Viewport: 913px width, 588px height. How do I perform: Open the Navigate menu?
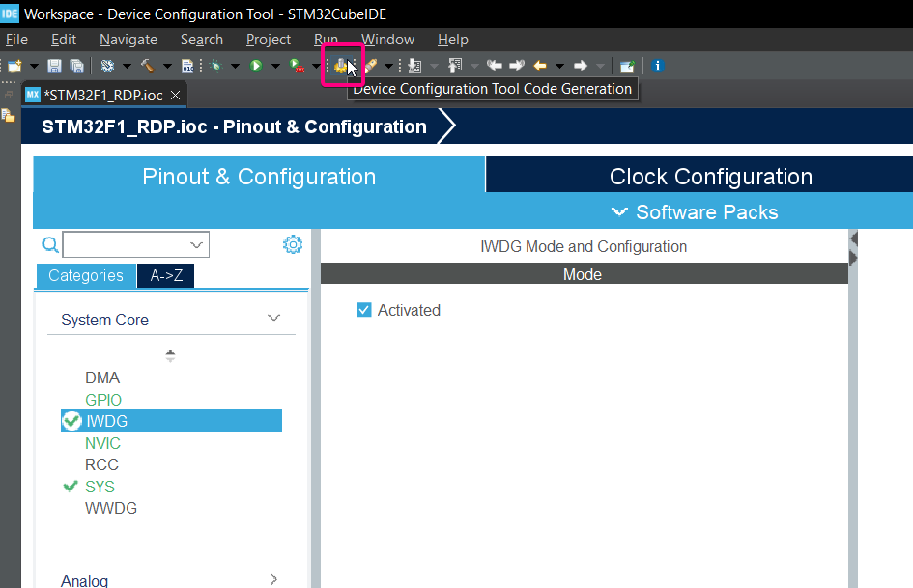click(128, 40)
